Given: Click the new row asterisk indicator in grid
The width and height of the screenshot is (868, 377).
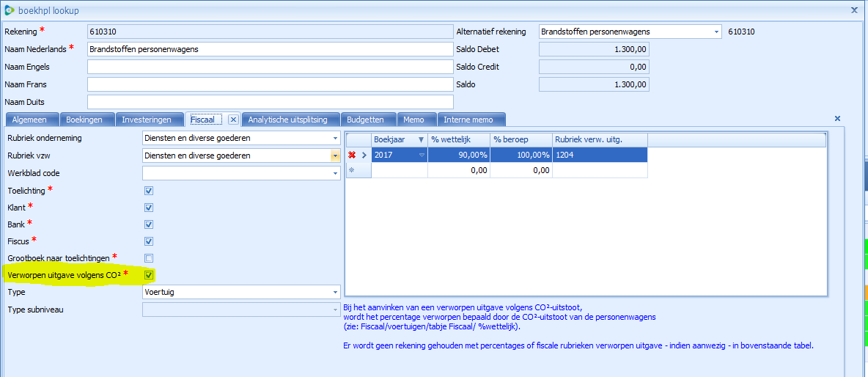Looking at the screenshot, I should coord(353,170).
